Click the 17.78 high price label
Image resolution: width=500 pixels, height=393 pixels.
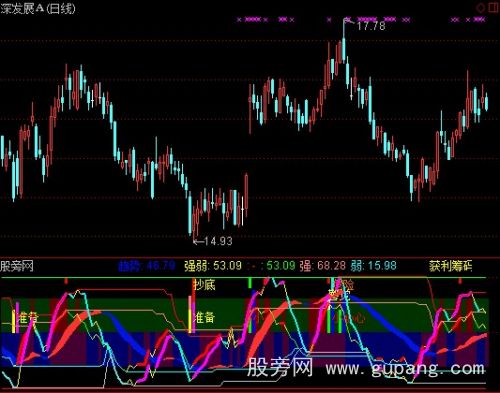click(x=371, y=26)
